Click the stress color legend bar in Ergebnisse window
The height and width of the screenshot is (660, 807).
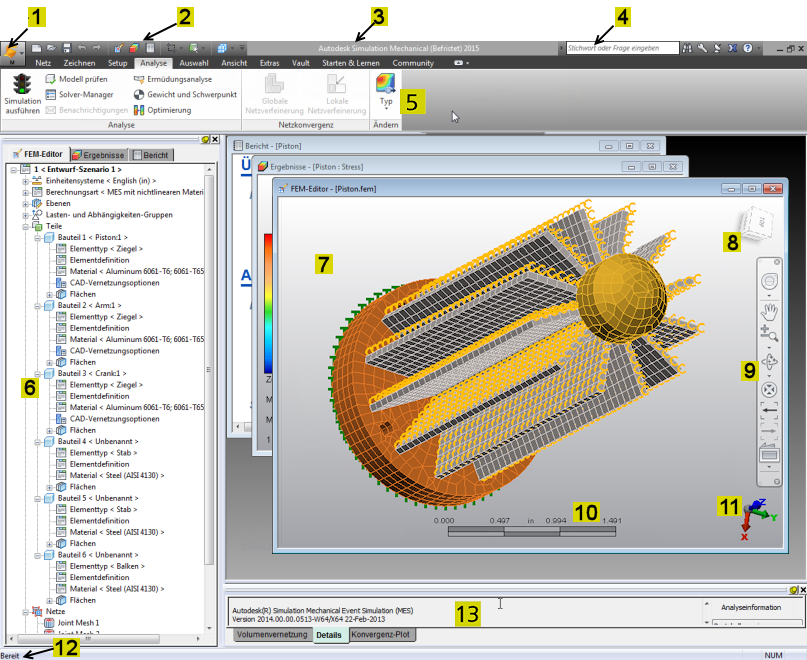(x=268, y=304)
